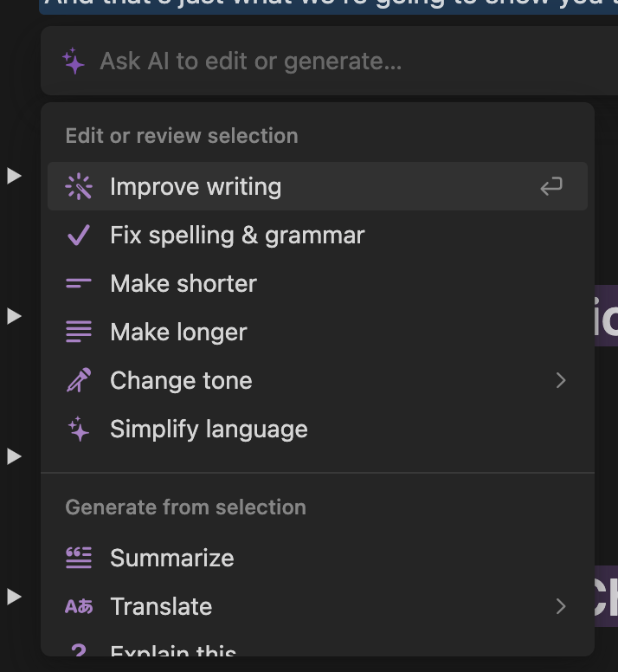Expand the toggle triangle left of Improve writing
The height and width of the screenshot is (672, 618).
(x=14, y=176)
